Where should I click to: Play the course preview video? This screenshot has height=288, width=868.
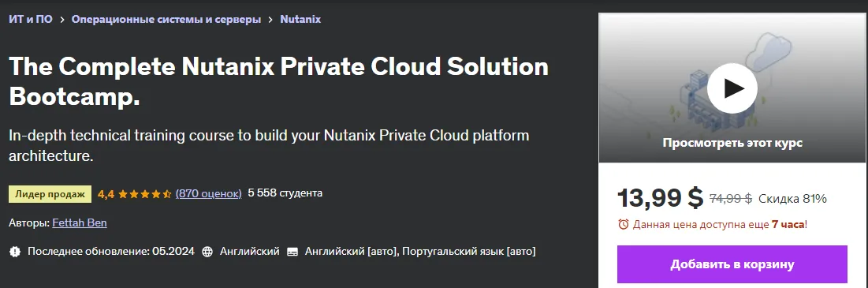tap(732, 88)
